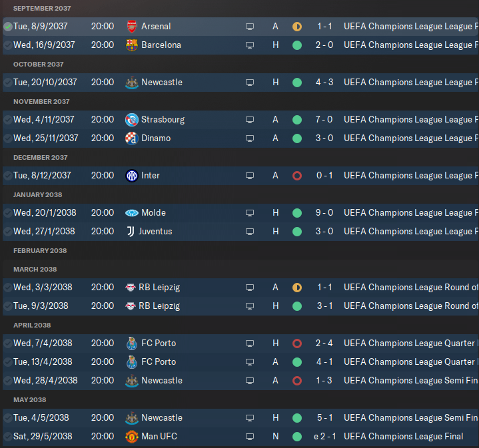Click RB Leipzig name on 9/3/2038 row

tap(159, 306)
